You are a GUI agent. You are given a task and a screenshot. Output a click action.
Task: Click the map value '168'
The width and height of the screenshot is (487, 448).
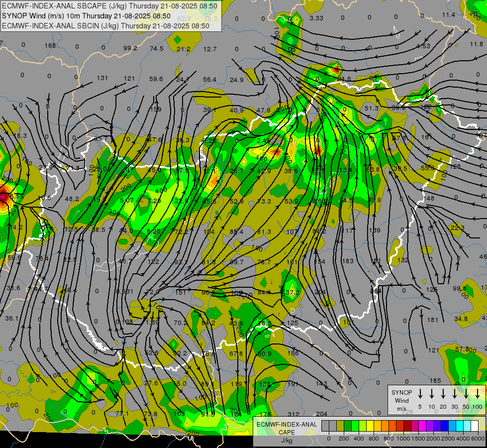[50, 46]
